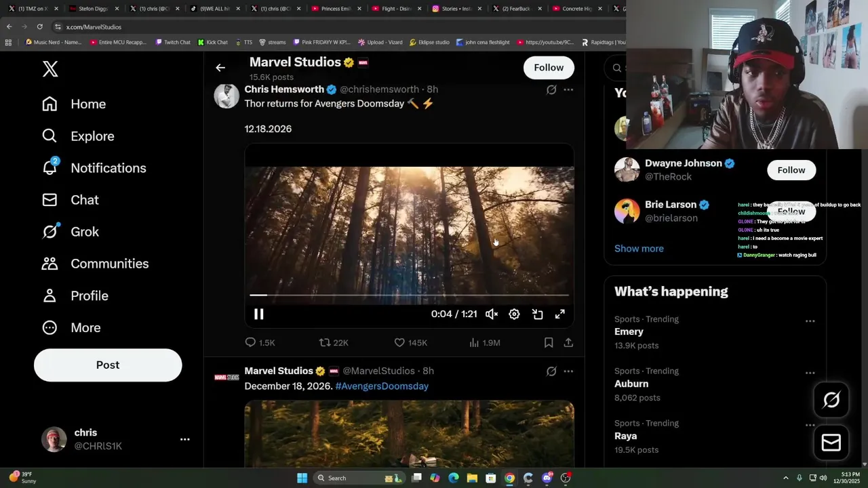Switch to Stefon Diggs tab
Screen dimensions: 868x488
93,9
